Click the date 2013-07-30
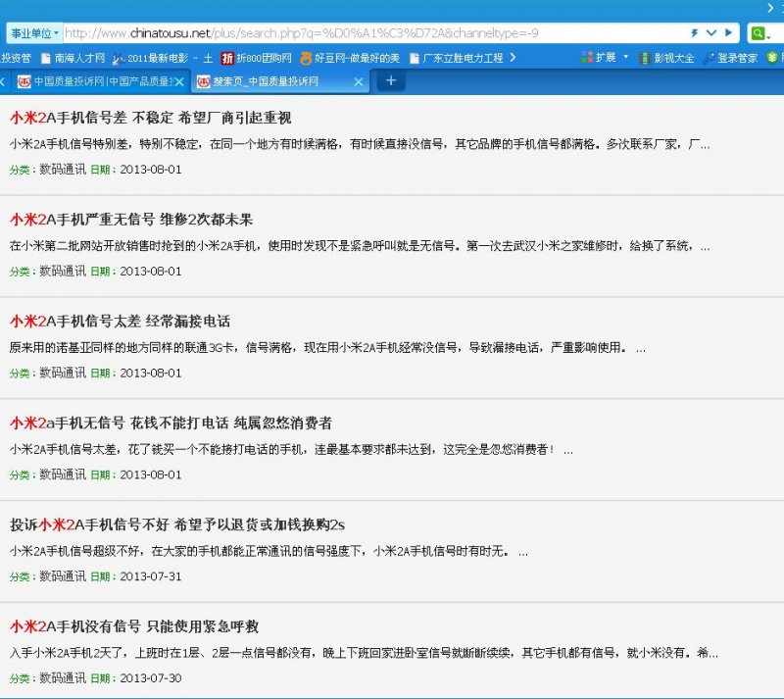Screen dimensions: 784x699 (x=151, y=678)
